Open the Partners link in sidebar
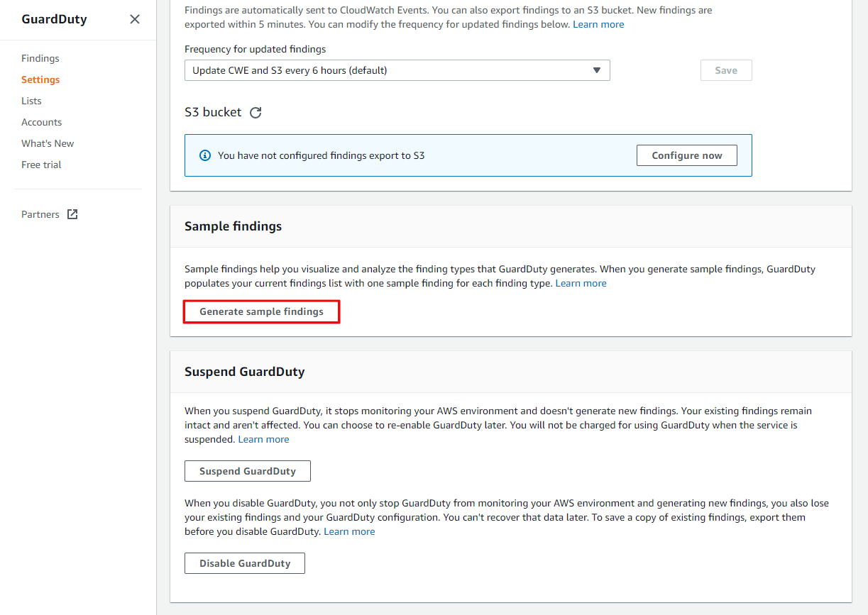The image size is (868, 615). tap(40, 214)
